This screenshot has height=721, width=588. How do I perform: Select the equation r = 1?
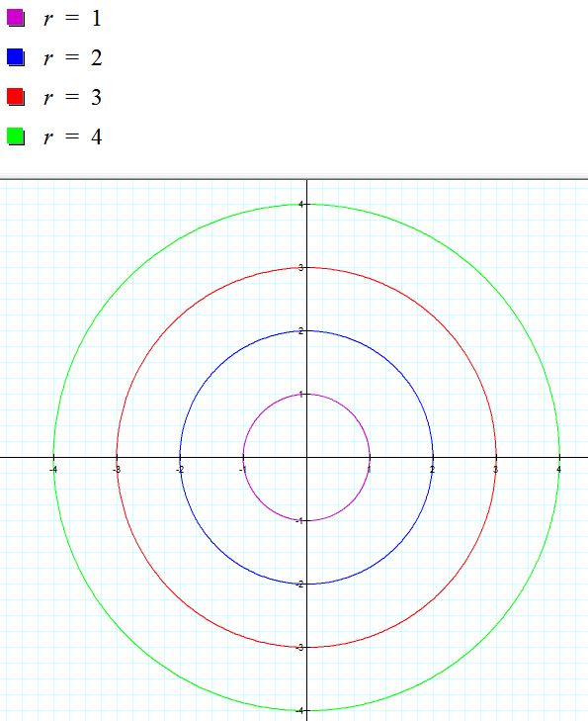[72, 19]
